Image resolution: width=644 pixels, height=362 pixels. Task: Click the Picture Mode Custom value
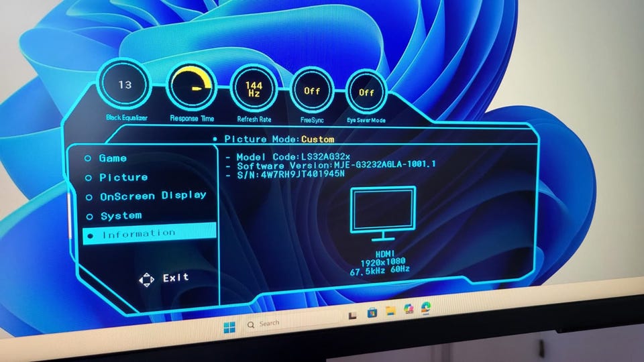click(x=317, y=139)
